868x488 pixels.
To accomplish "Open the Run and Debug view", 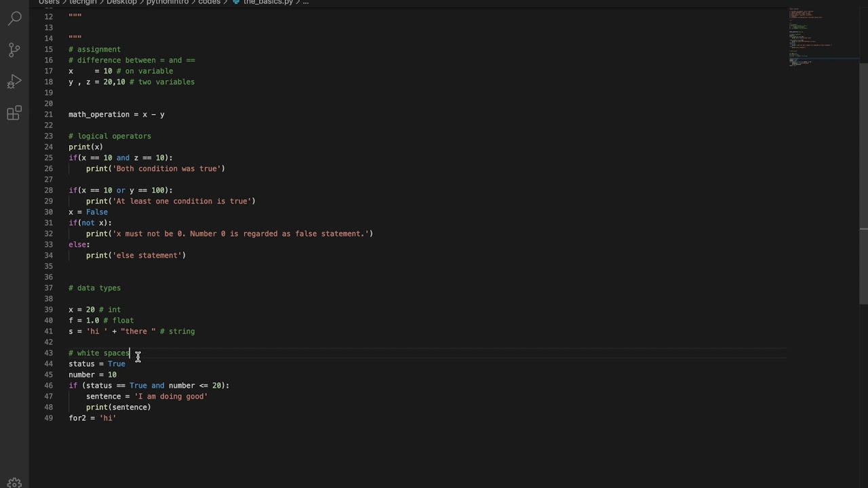I will tap(14, 82).
